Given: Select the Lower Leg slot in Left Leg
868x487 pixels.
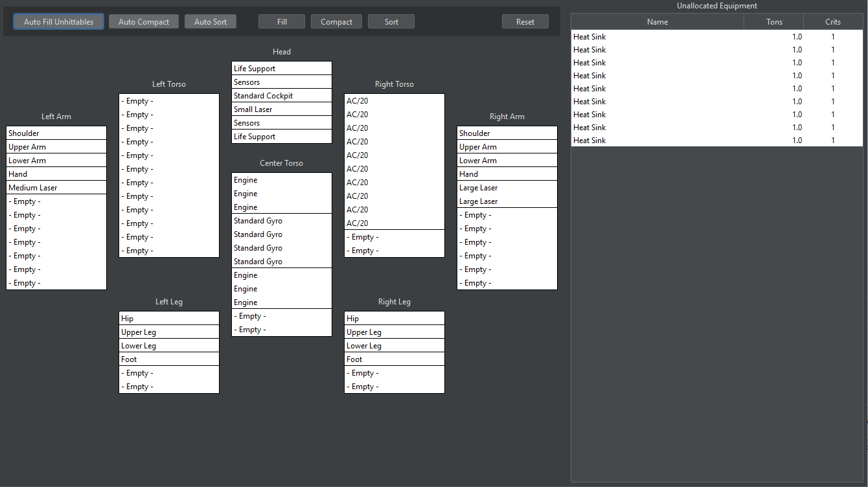Looking at the screenshot, I should [x=169, y=346].
